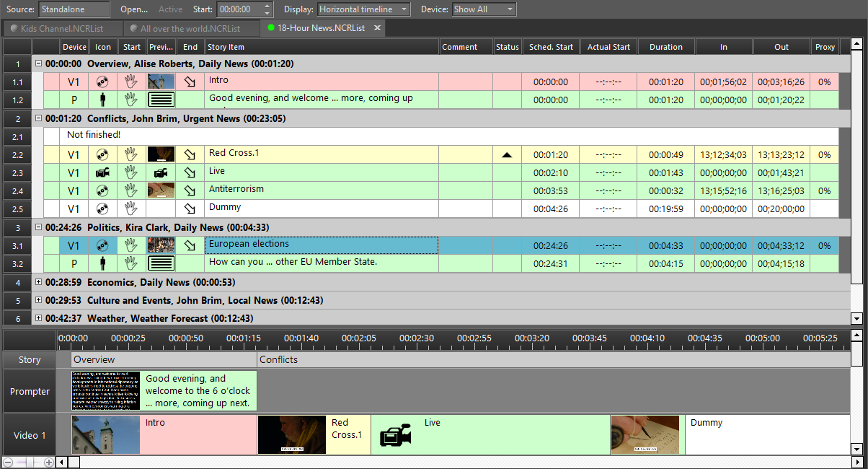Click the Intro clip thumbnail in Video 1 track

coord(106,434)
